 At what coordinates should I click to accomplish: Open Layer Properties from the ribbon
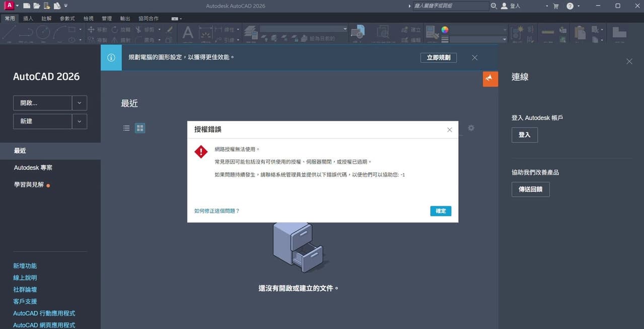(x=251, y=33)
